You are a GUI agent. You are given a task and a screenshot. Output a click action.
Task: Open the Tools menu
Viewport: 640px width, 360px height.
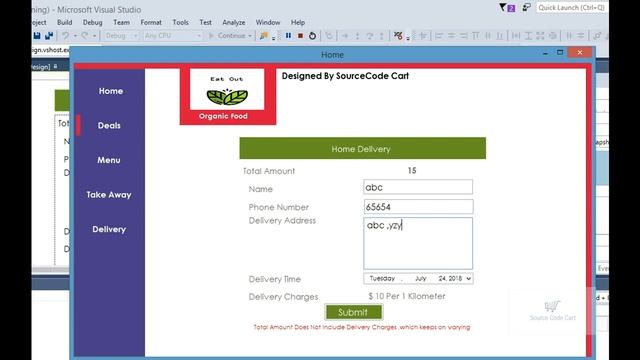(x=180, y=22)
